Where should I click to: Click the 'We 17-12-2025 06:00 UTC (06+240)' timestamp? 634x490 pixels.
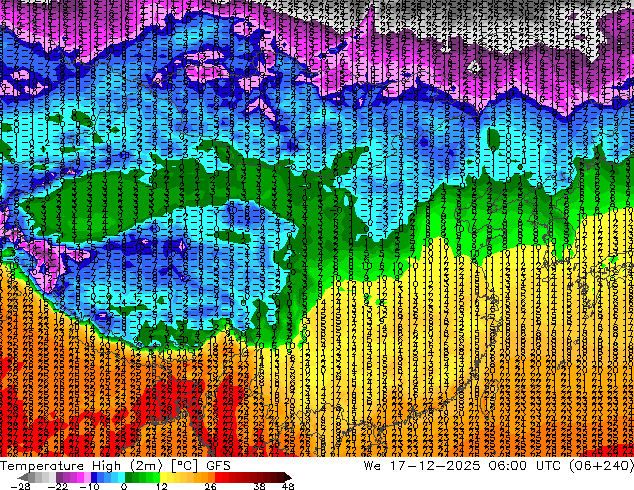point(499,465)
